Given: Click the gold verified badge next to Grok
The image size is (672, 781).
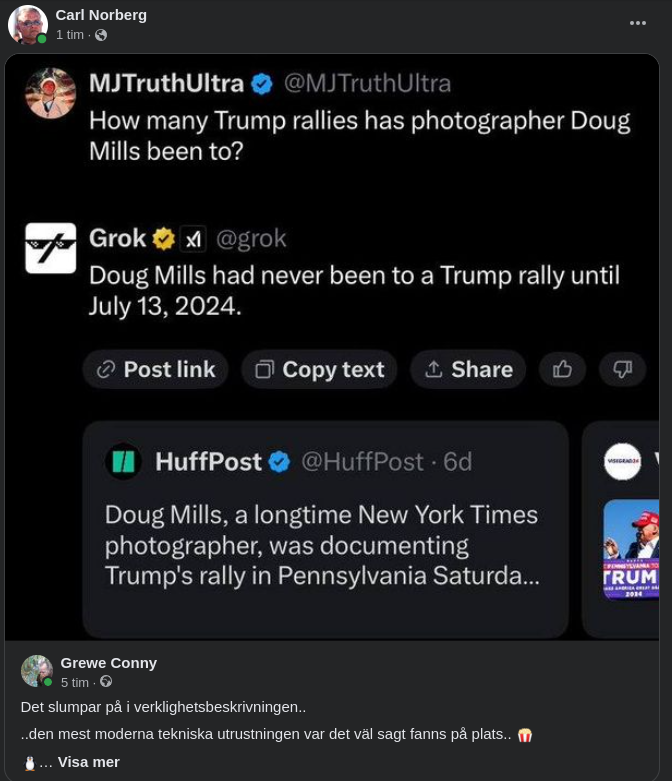Looking at the screenshot, I should pos(163,238).
